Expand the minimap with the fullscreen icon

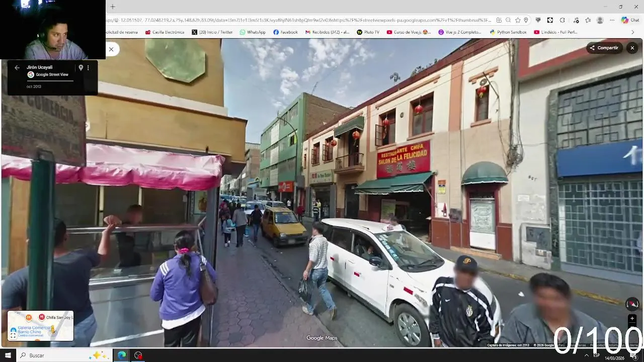13,335
